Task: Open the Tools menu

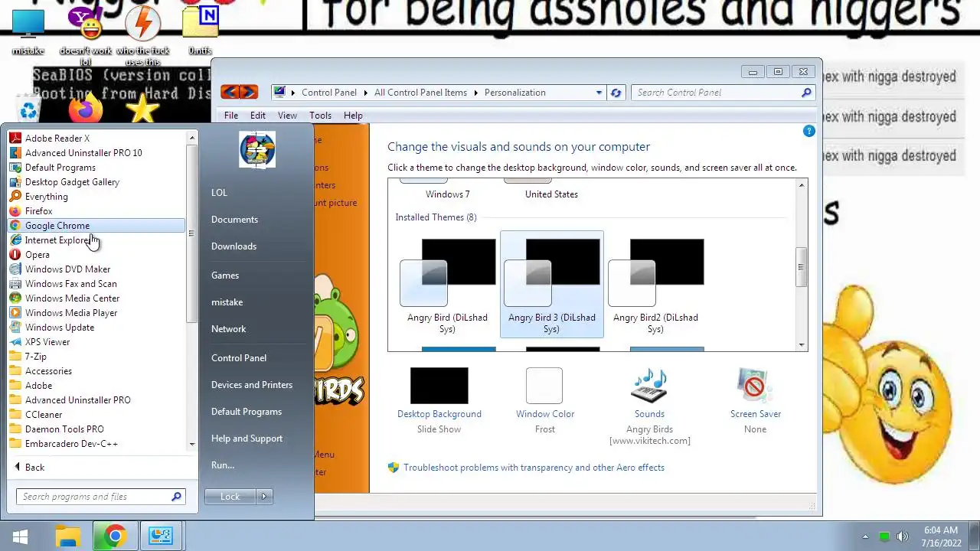Action: 320,116
